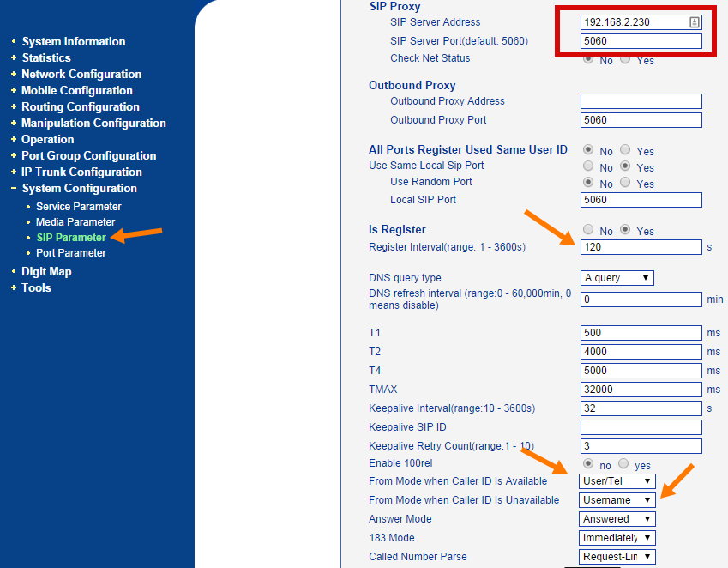
Task: Open System Information in the sidebar
Action: pos(74,42)
